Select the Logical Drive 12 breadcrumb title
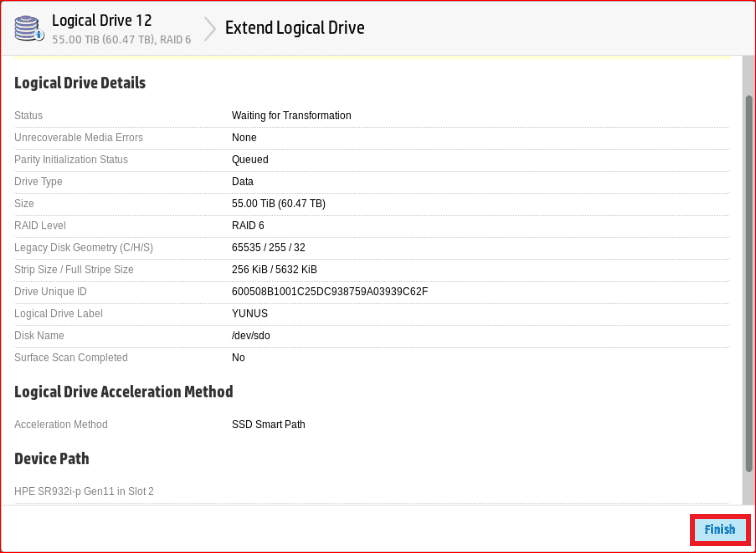Image resolution: width=756 pixels, height=553 pixels. [x=101, y=20]
